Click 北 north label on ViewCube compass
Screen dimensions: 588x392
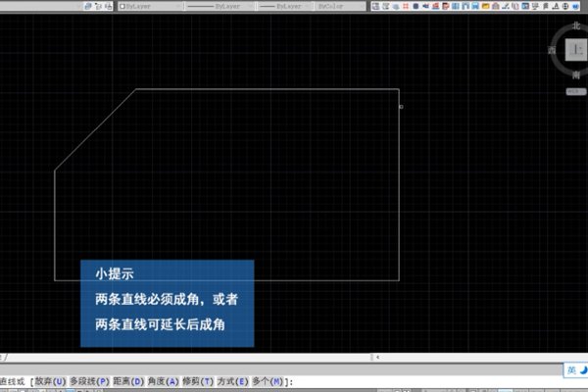click(x=576, y=25)
